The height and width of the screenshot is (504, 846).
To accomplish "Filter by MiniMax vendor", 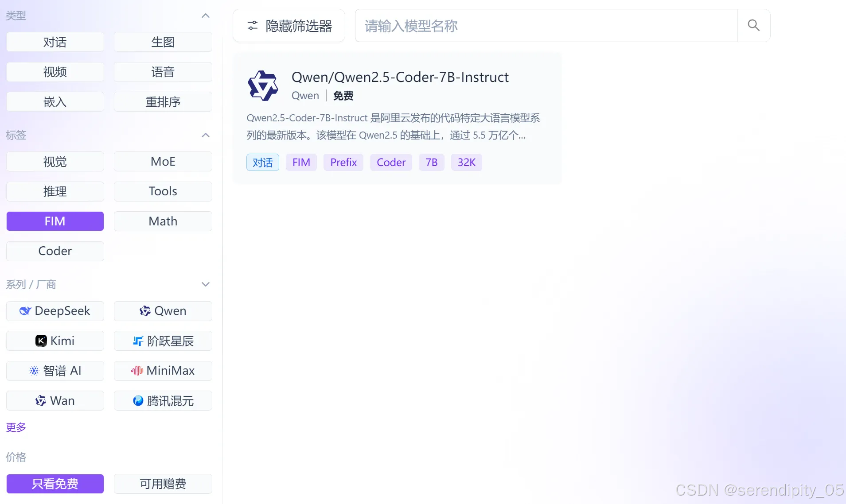I will [x=163, y=371].
